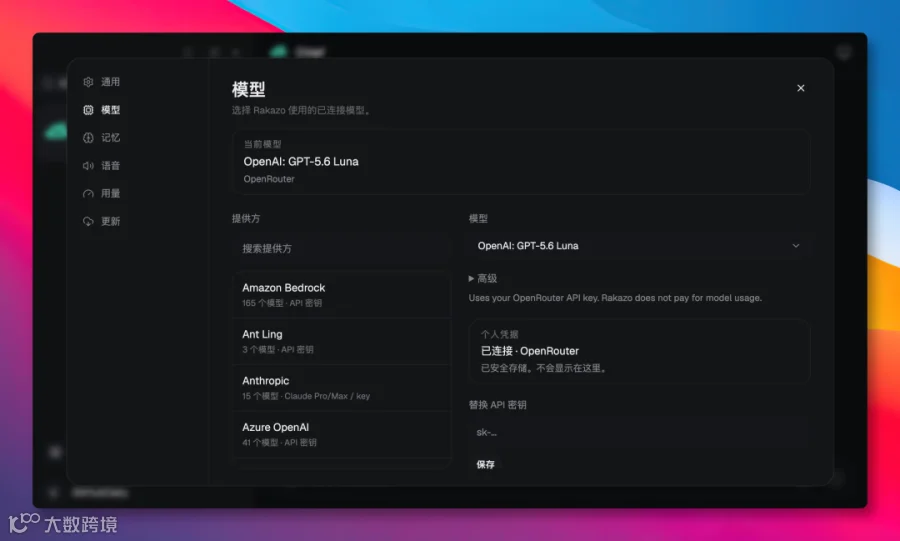Viewport: 900px width, 541px height.
Task: Select the 模型 sidebar icon
Action: tap(88, 110)
